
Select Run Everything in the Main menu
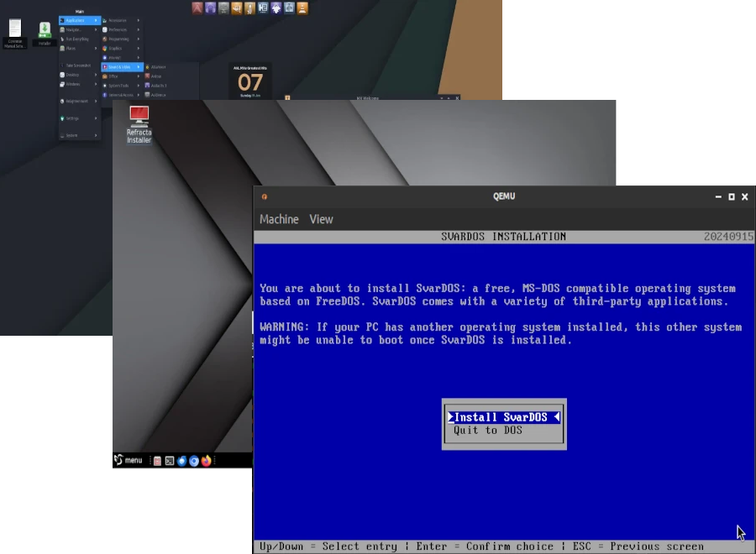(80, 39)
